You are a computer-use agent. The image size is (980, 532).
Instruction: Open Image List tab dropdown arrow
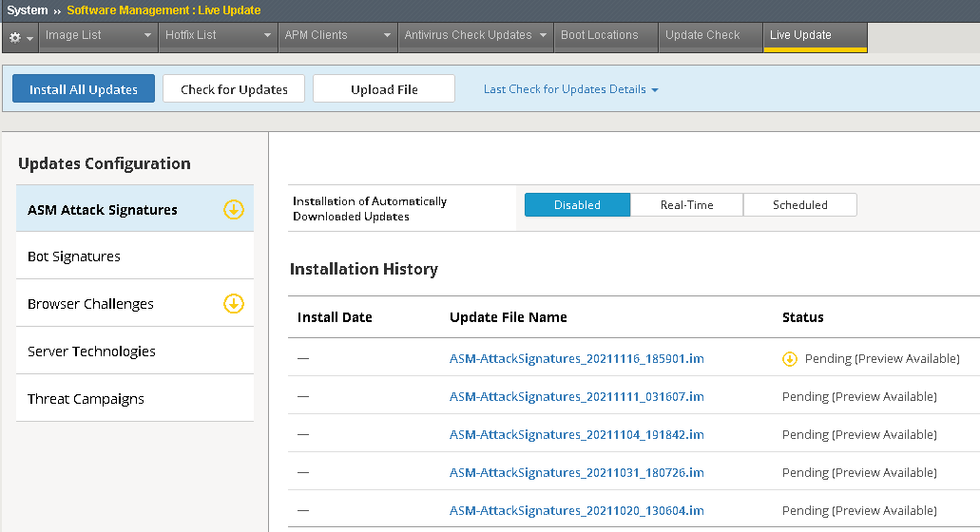coord(148,36)
